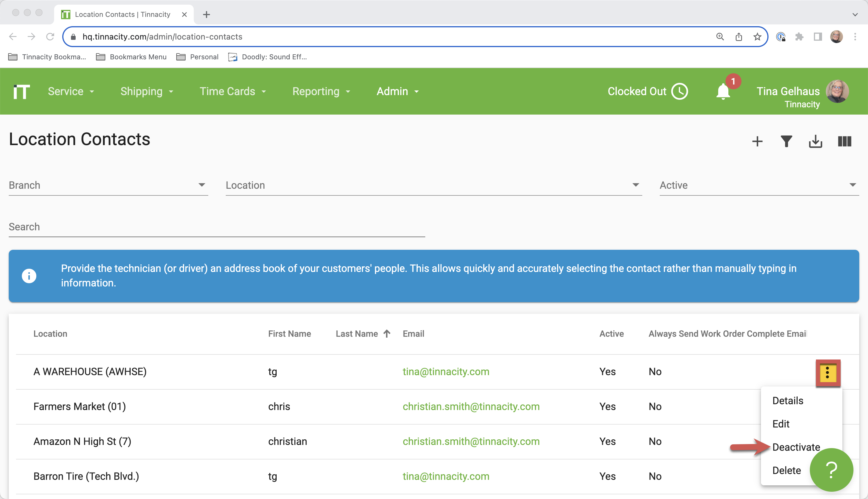This screenshot has height=499, width=868.
Task: Email tina@tinnacity.com from the Barron Tire row
Action: pos(446,476)
